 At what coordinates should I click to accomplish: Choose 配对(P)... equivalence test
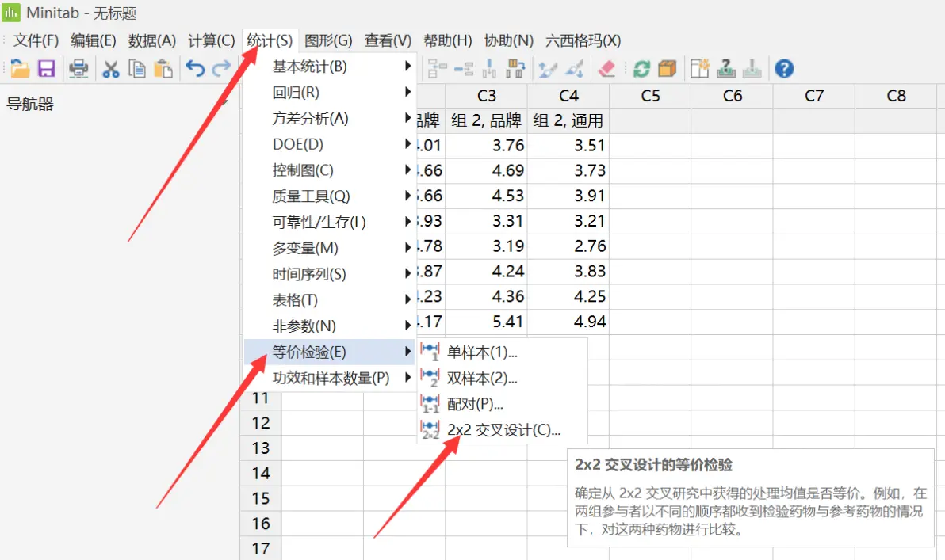(x=502, y=404)
